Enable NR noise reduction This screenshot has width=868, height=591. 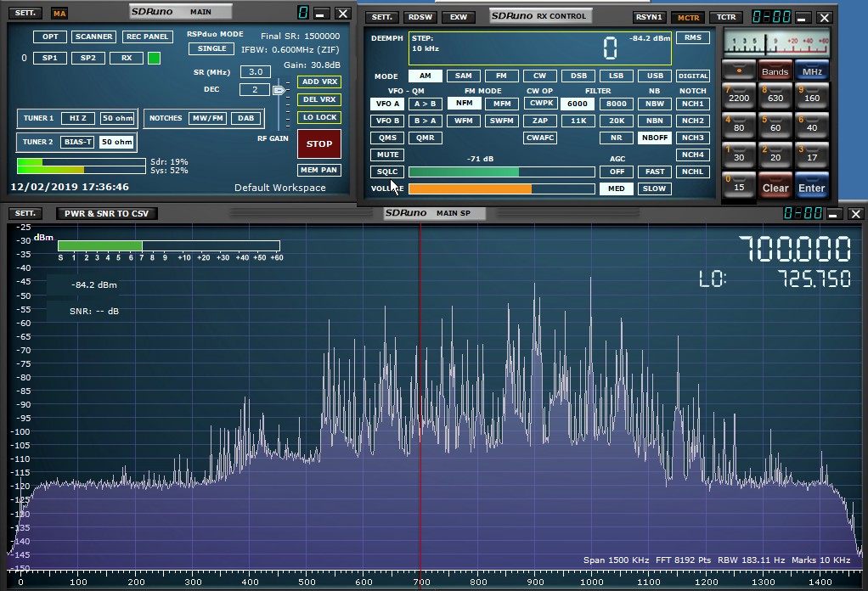click(616, 138)
